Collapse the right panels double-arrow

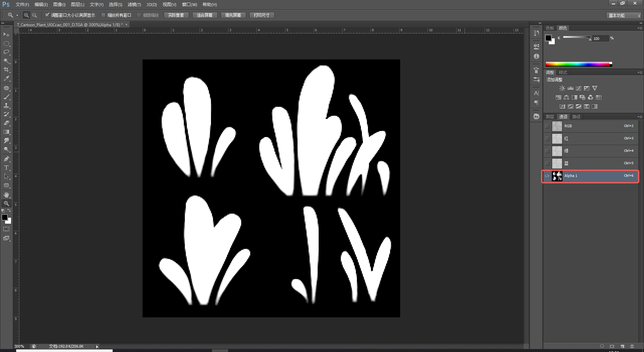pos(641,23)
